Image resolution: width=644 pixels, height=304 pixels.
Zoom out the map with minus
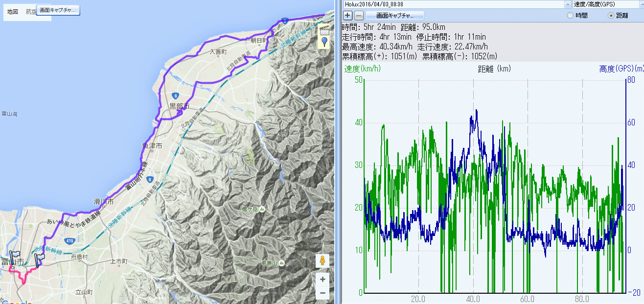click(x=322, y=293)
